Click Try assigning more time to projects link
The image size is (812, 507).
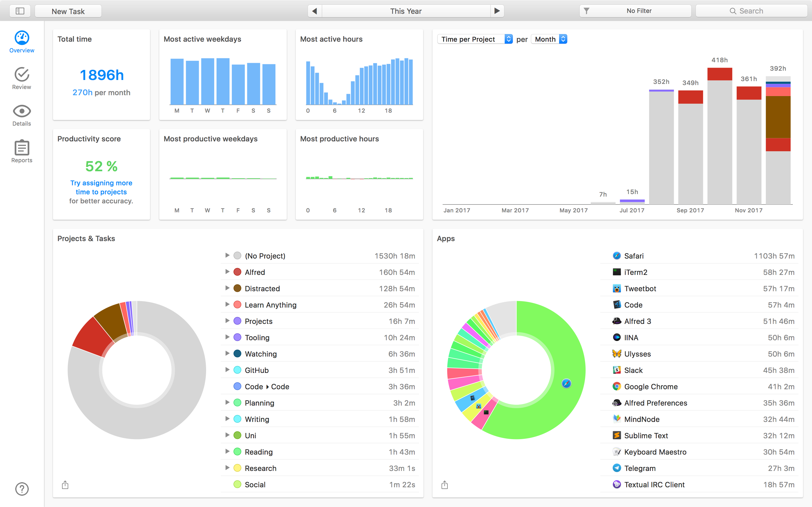101,187
